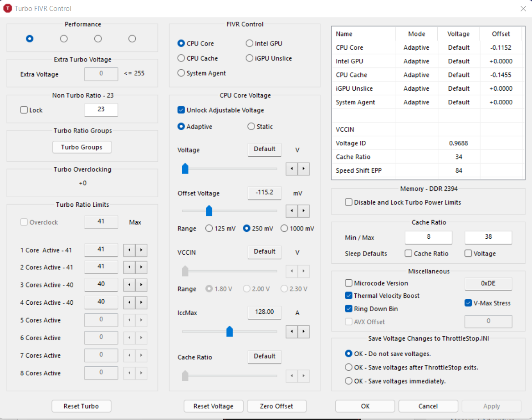Nudge Voltage slider right with arrow button

(x=303, y=169)
